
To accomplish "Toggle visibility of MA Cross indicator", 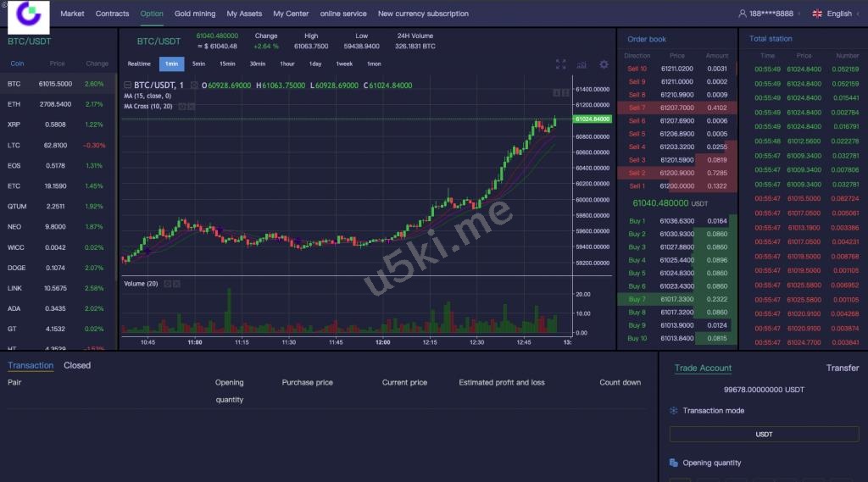I will click(181, 107).
